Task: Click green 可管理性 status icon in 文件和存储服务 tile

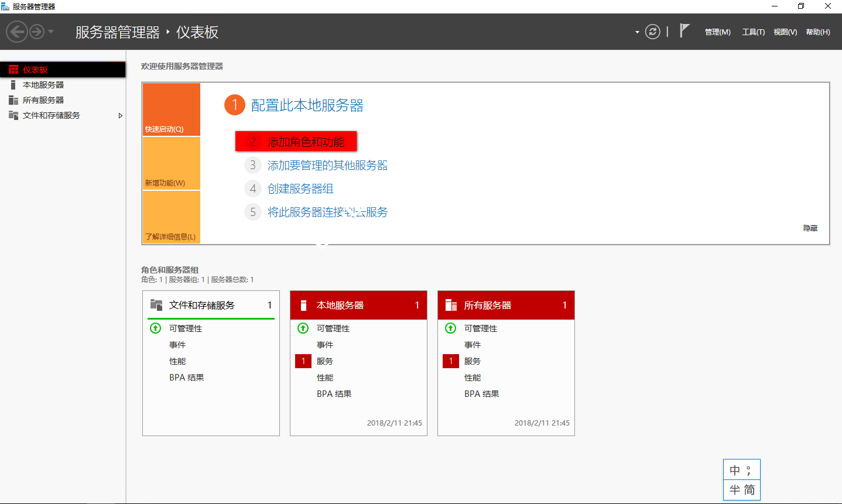Action: click(155, 328)
